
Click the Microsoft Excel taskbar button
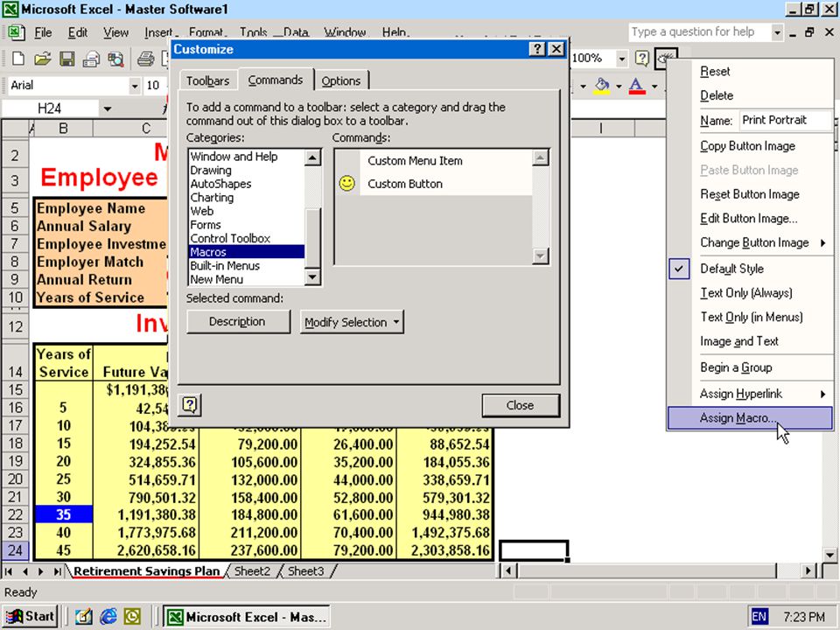pos(247,617)
